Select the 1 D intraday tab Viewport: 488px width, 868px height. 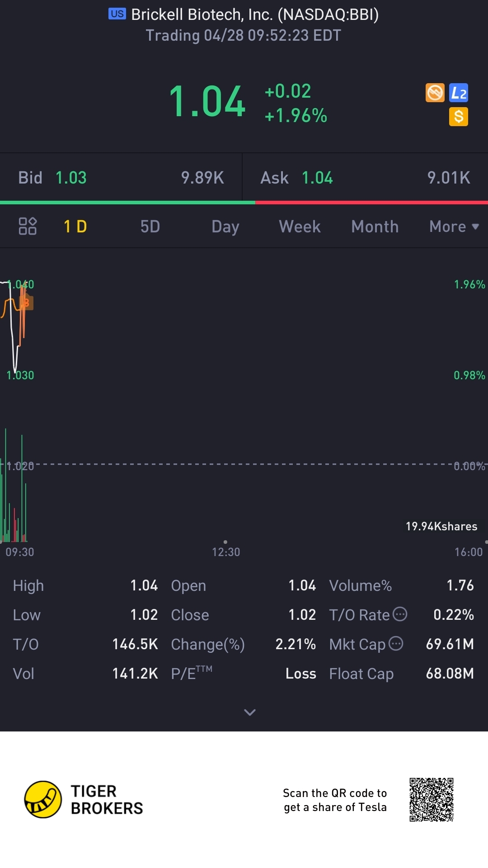click(75, 226)
